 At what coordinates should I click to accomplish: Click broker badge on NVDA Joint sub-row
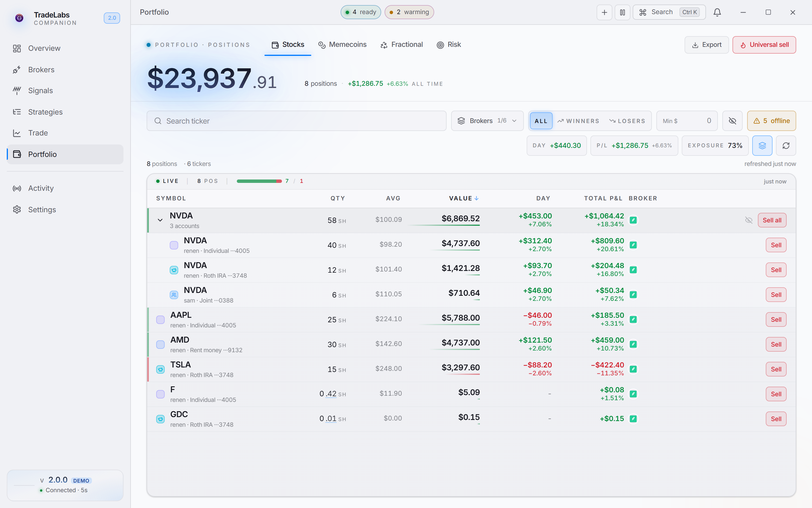pos(633,295)
